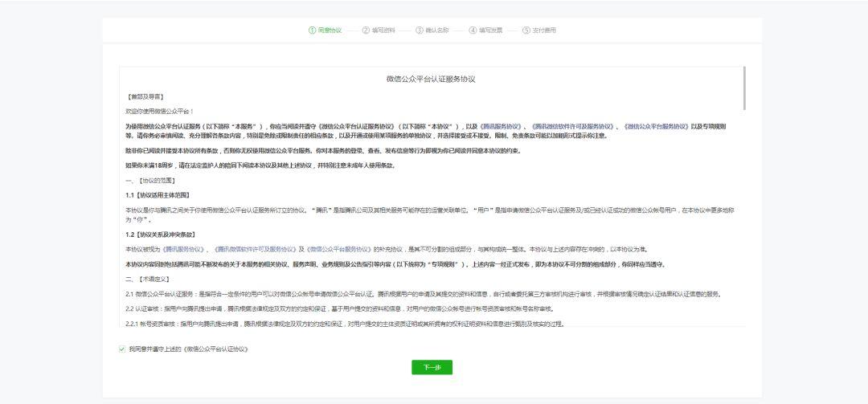The height and width of the screenshot is (404, 868).
Task: Click the 二、【术语定义】 heading
Action: [x=148, y=279]
